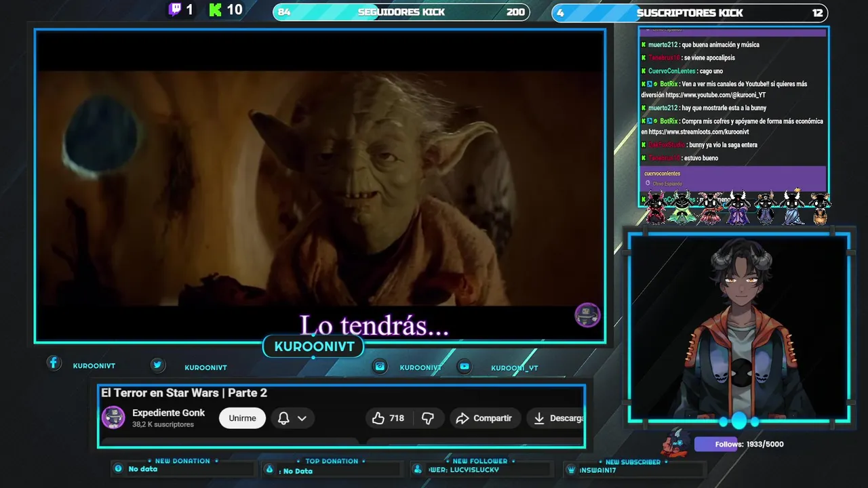Click the CuervoConLentes username in chat
Screen dimensions: 868x488
tap(672, 71)
